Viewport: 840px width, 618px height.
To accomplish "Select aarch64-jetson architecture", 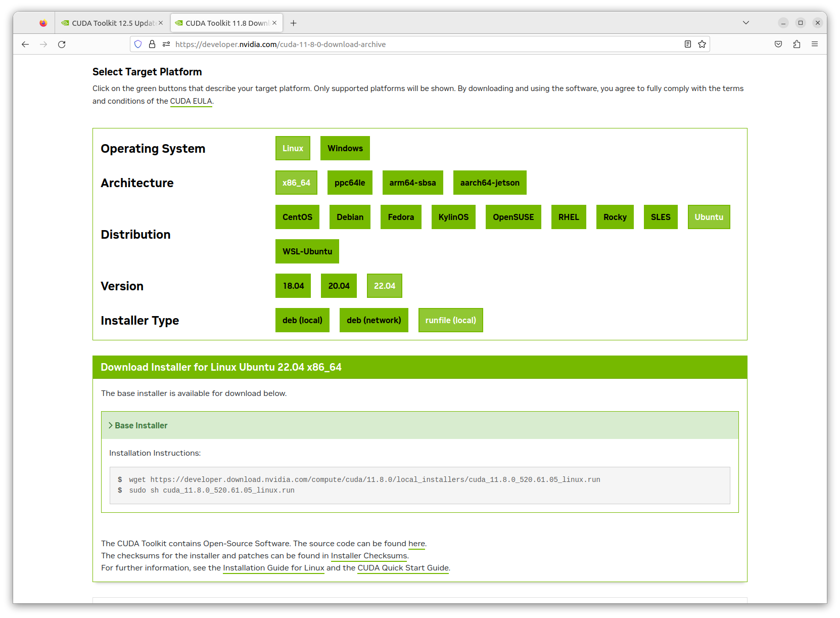I will click(490, 183).
